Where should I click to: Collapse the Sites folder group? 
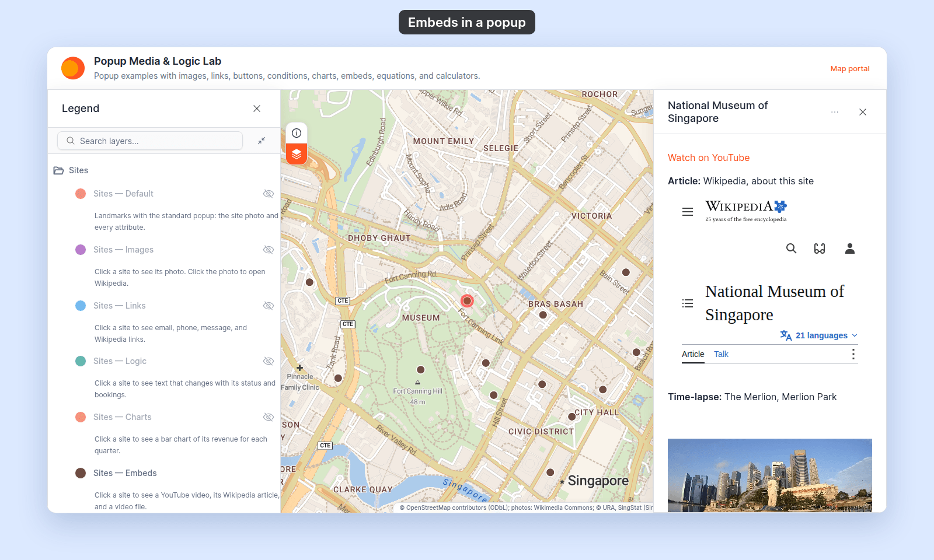pyautogui.click(x=58, y=170)
